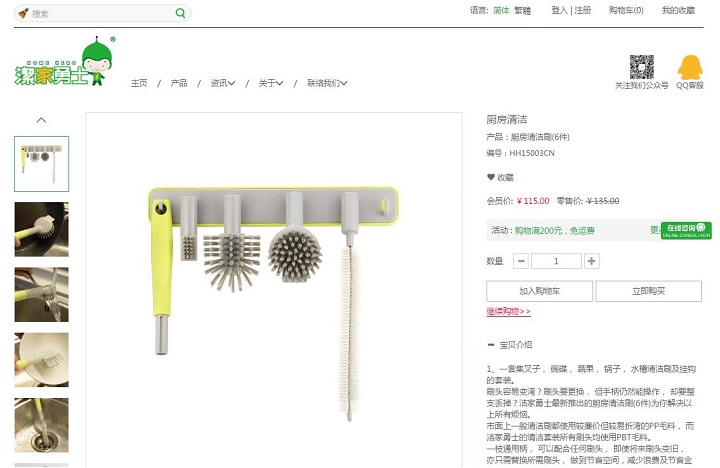The height and width of the screenshot is (468, 720).
Task: Click the heart 收藏 favorite icon
Action: pos(491,177)
